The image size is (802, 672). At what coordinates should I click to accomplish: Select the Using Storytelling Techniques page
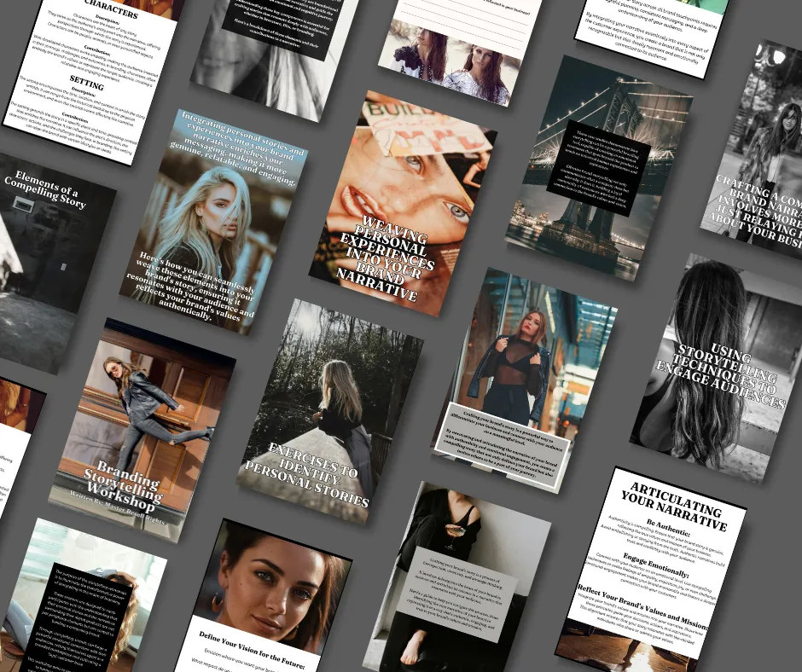pyautogui.click(x=716, y=368)
